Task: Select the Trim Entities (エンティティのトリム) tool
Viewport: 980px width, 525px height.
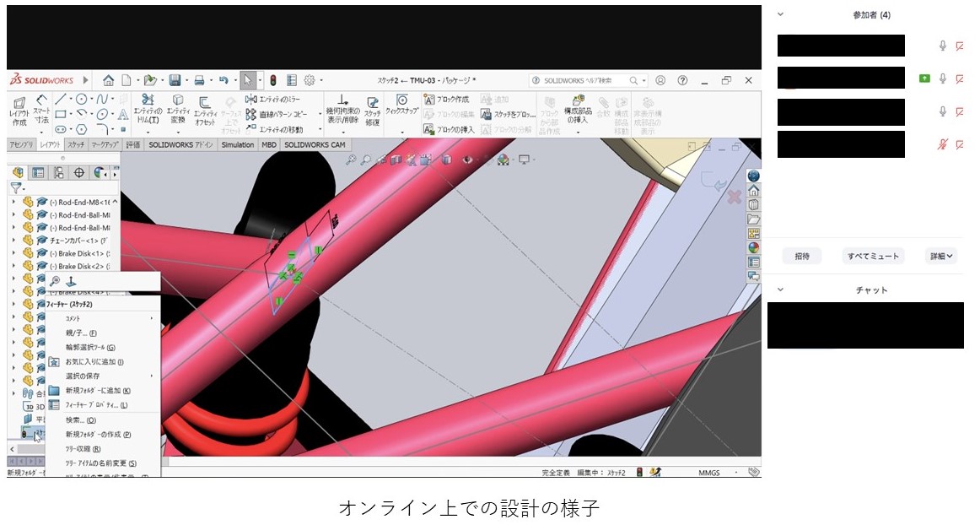Action: (x=148, y=112)
